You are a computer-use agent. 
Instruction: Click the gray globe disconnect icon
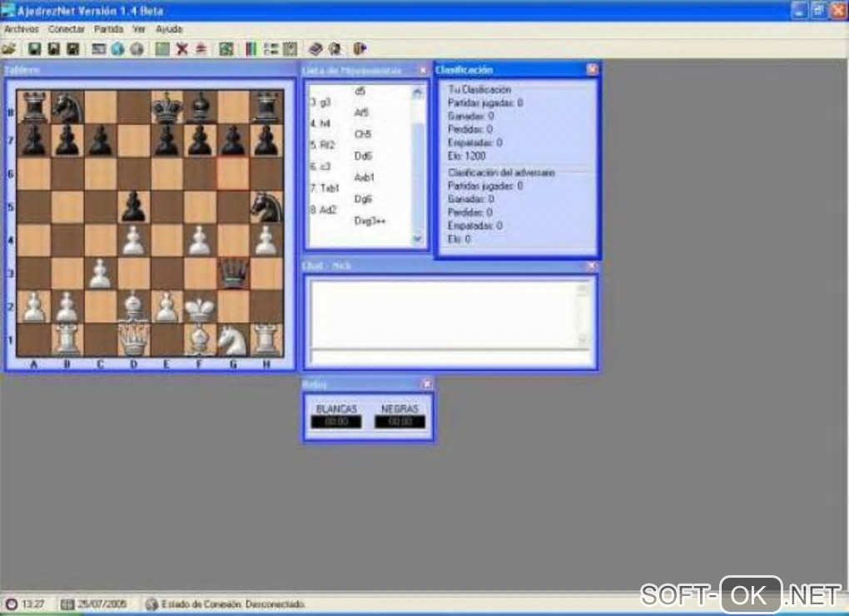[x=137, y=49]
